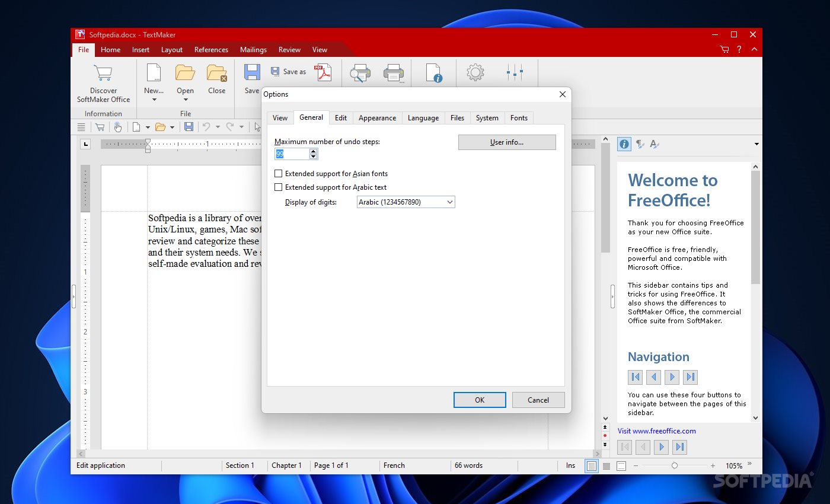The height and width of the screenshot is (504, 830).
Task: Click the Save as button in ribbon
Action: (x=289, y=72)
